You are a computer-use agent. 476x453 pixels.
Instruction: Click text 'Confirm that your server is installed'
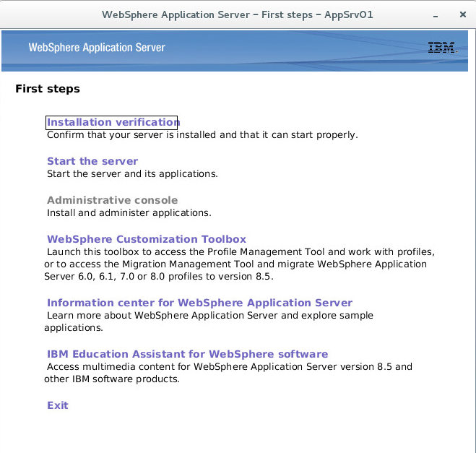[133, 135]
